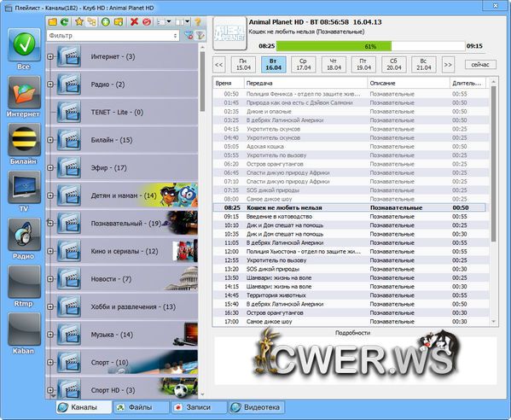The height and width of the screenshot is (420, 511).
Task: Click the filter settings funnel icon
Action: click(200, 35)
